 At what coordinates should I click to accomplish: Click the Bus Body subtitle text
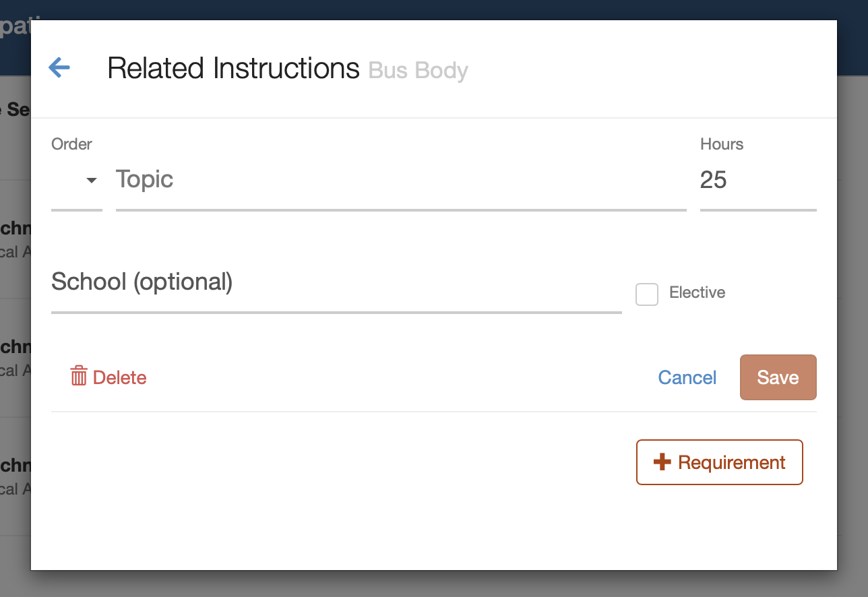(x=418, y=71)
